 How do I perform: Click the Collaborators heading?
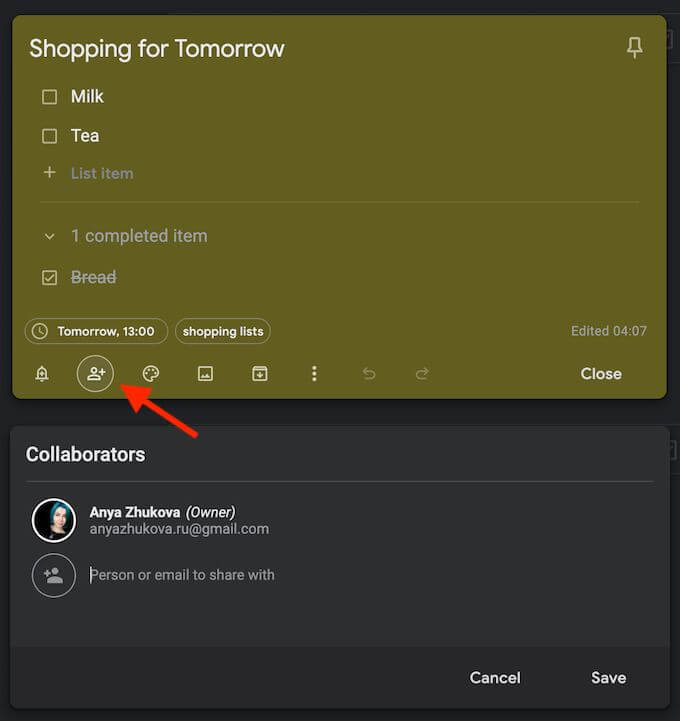[x=86, y=454]
